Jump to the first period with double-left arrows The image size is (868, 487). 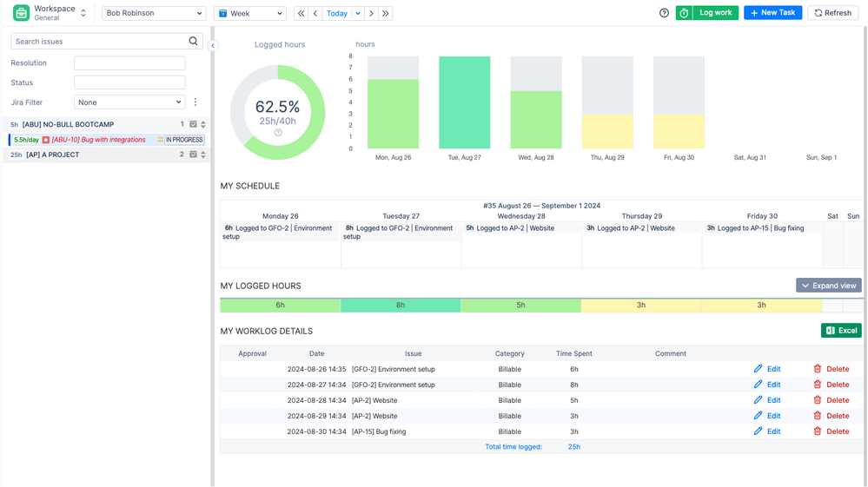tap(301, 13)
